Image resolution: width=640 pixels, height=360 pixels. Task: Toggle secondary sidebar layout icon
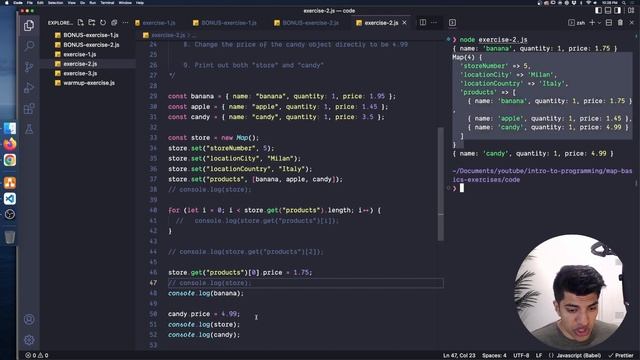[618, 10]
